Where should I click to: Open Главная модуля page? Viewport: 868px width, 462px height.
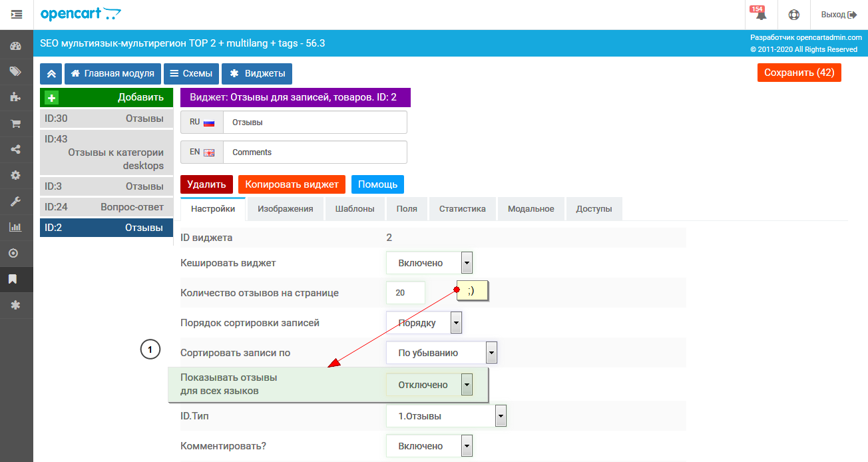click(112, 73)
